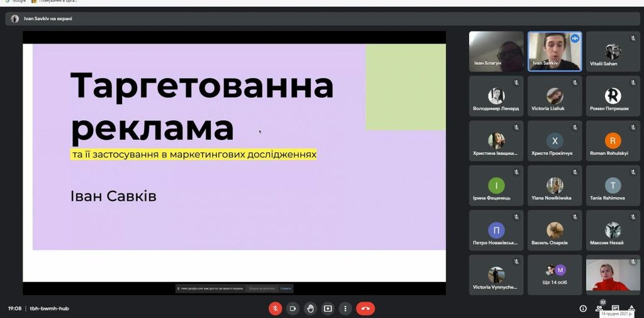Select the Іван Благун video tile
The height and width of the screenshot is (318, 644).
(496, 52)
